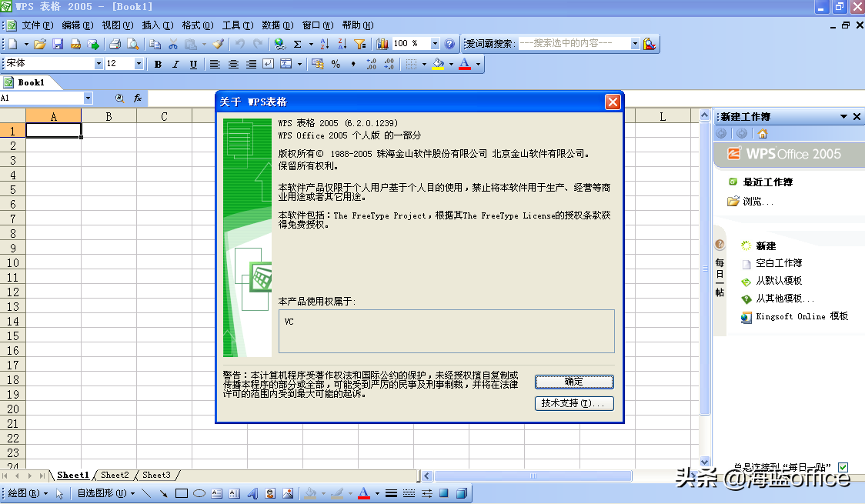This screenshot has height=504, width=865.
Task: Open the task pane title dropdown
Action: pyautogui.click(x=843, y=116)
